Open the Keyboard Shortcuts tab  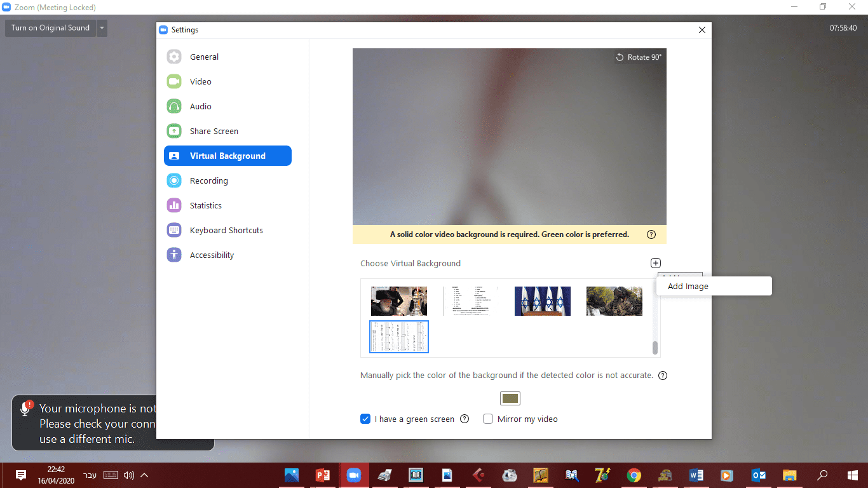coord(227,230)
